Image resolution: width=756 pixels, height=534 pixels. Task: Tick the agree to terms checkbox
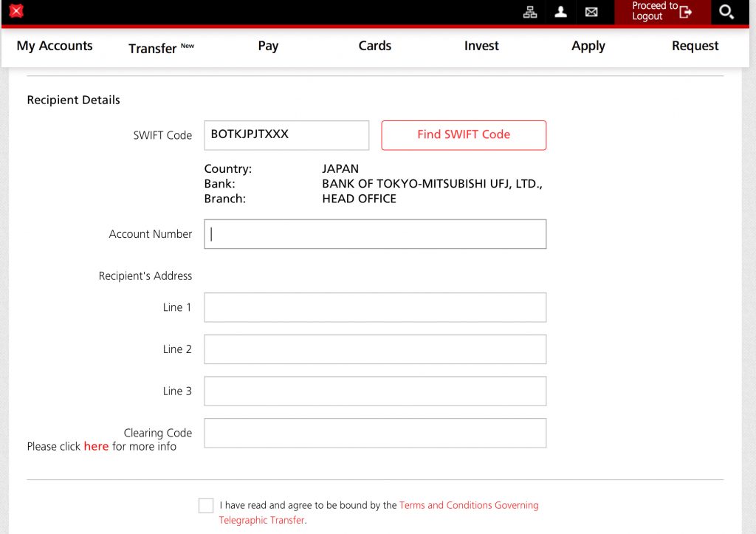[x=206, y=505]
